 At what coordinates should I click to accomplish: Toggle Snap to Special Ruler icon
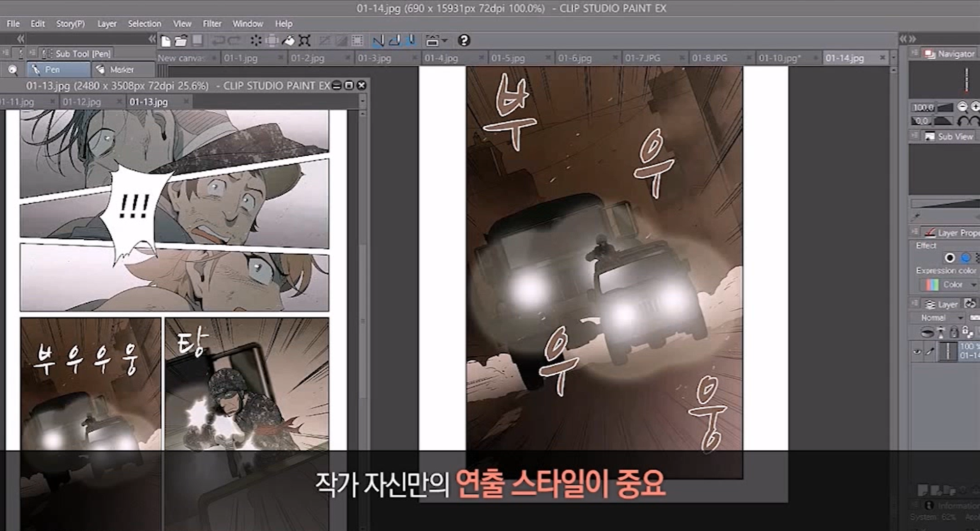[x=395, y=41]
